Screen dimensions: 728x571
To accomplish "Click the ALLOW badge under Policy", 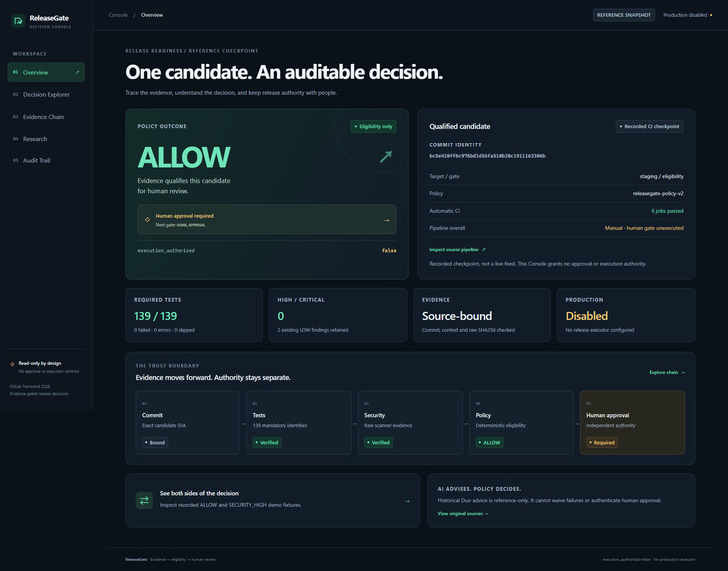I will pos(489,443).
